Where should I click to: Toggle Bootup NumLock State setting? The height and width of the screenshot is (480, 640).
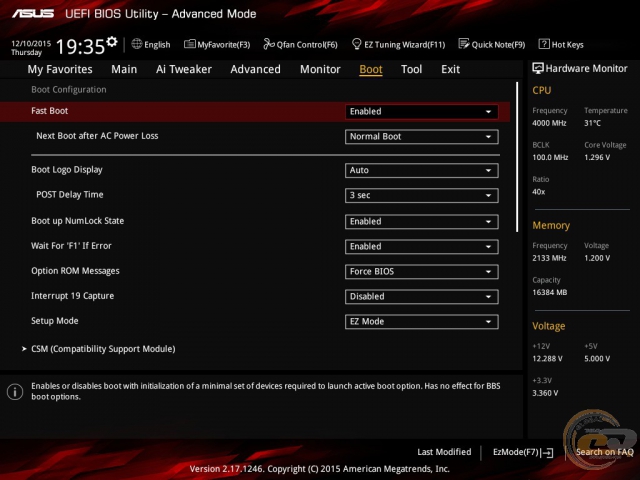pyautogui.click(x=421, y=221)
